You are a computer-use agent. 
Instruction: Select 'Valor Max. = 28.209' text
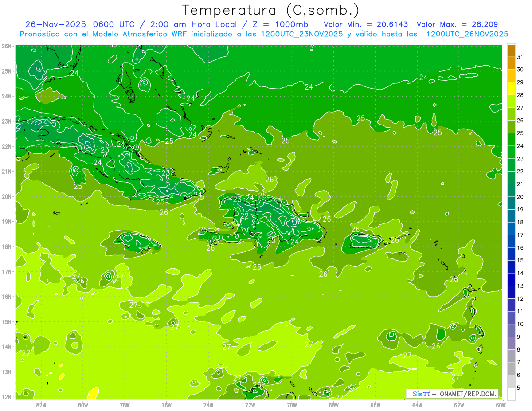[457, 24]
